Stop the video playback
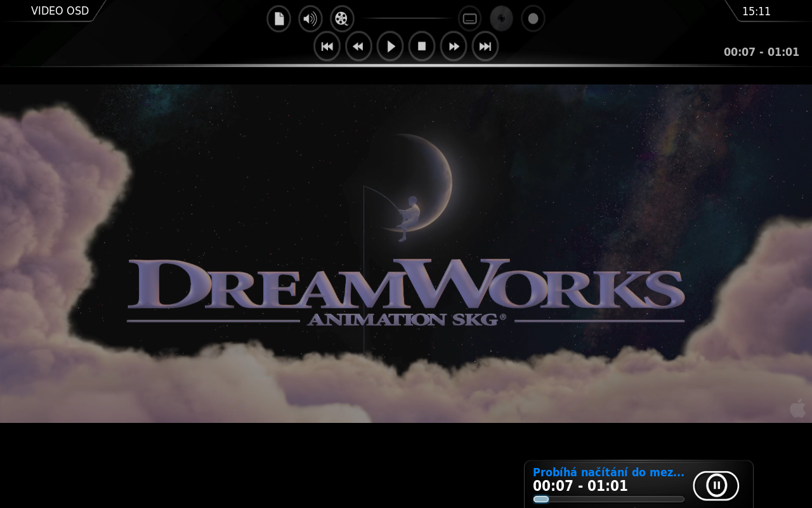The width and height of the screenshot is (812, 508). tap(422, 46)
